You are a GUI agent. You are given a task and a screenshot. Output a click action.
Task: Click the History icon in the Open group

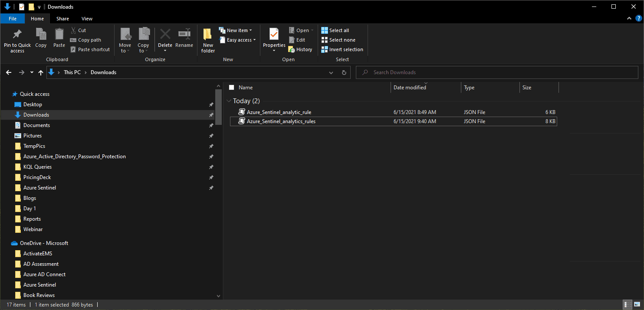(300, 49)
